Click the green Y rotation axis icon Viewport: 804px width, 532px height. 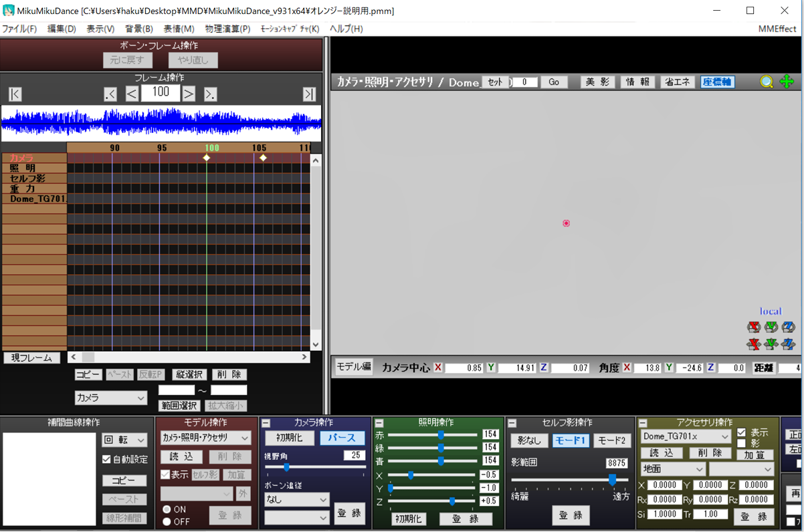[x=771, y=327]
